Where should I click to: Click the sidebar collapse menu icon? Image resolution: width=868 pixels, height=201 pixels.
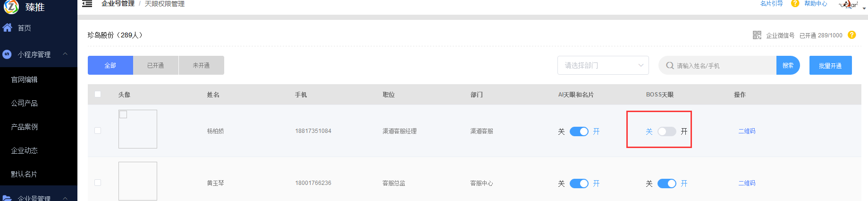click(87, 4)
